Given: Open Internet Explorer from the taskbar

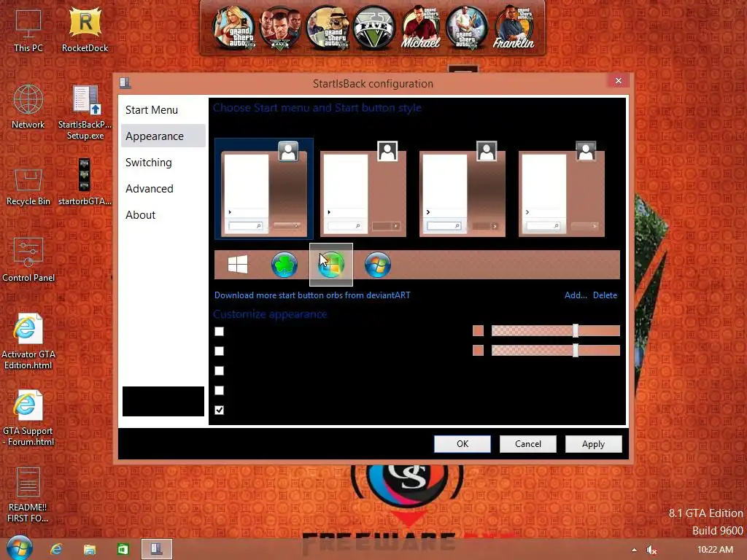Looking at the screenshot, I should tap(56, 549).
